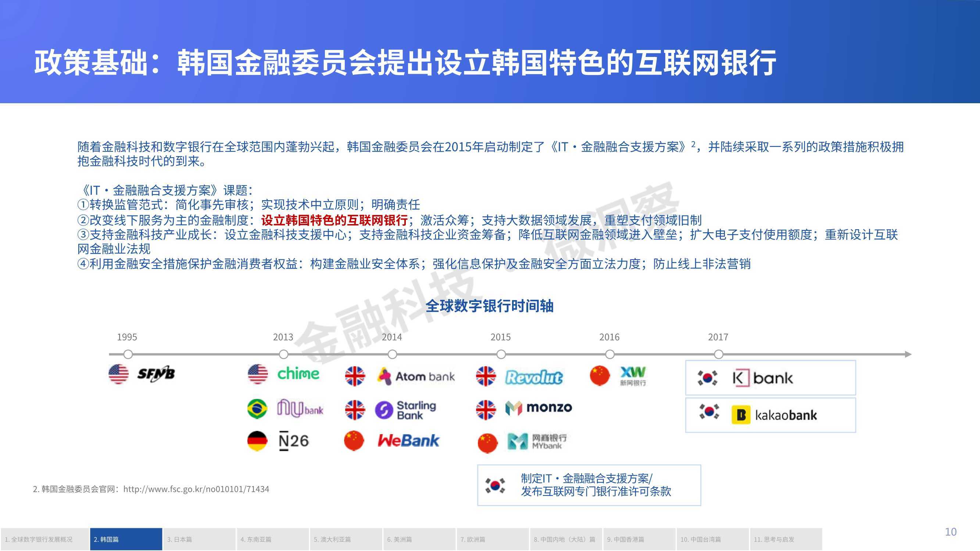Jump to the 11. 思考与启发 tab
Viewport: 980px width, 551px height.
coord(786,539)
